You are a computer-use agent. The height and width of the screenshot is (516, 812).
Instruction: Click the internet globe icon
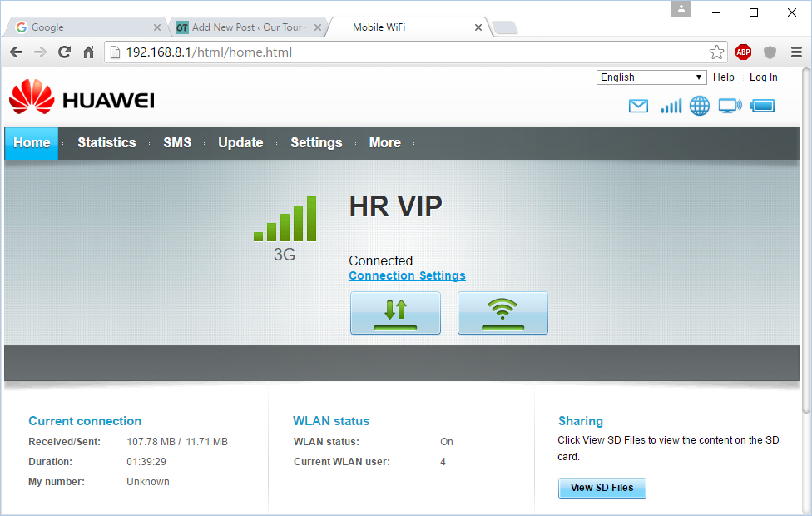click(x=700, y=106)
